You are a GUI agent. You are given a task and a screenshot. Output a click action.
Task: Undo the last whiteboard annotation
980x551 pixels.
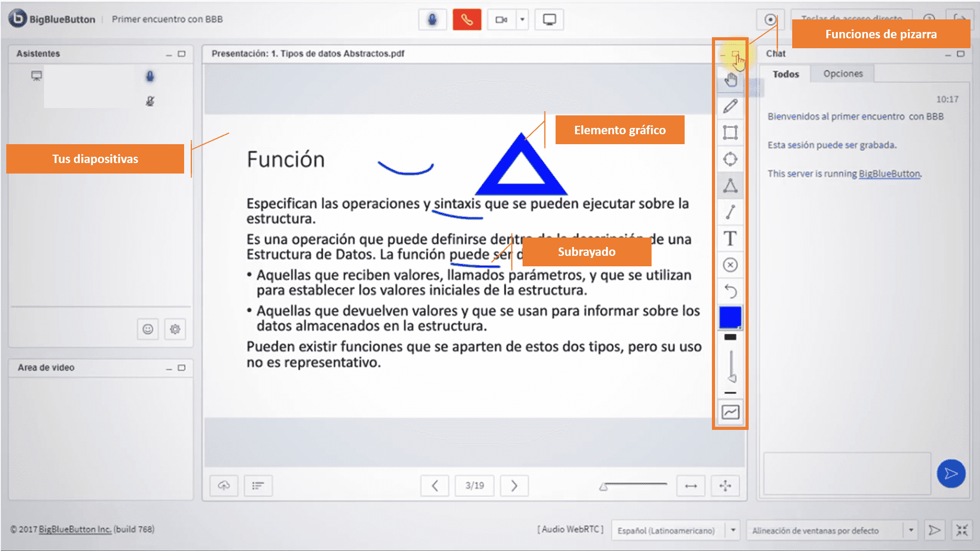[730, 291]
